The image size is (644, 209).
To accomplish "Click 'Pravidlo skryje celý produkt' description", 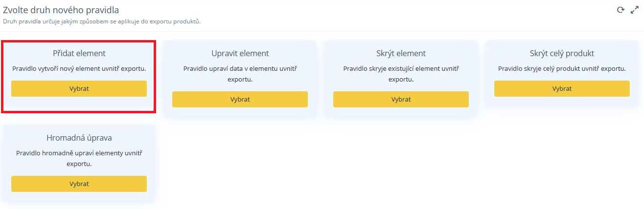I will coord(562,69).
